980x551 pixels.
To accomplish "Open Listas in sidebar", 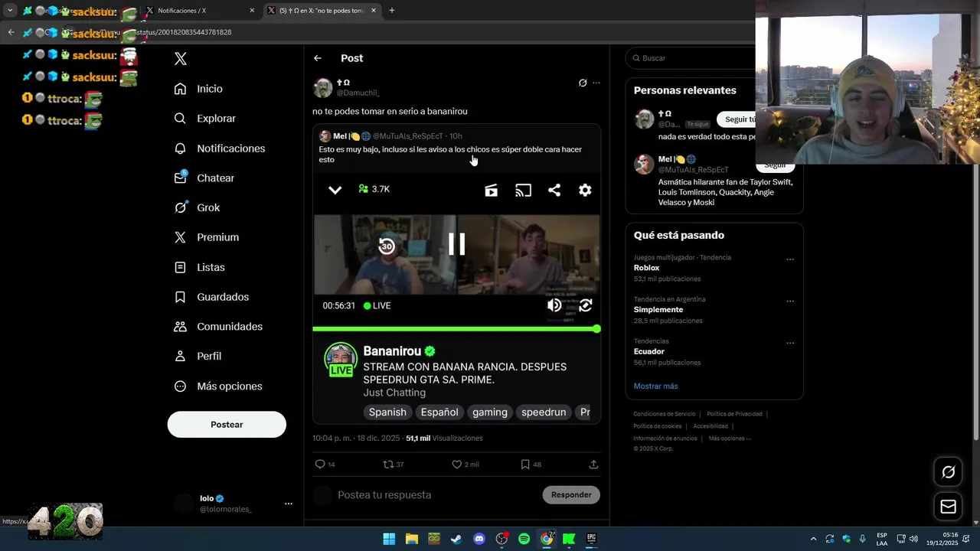I will 199,267.
